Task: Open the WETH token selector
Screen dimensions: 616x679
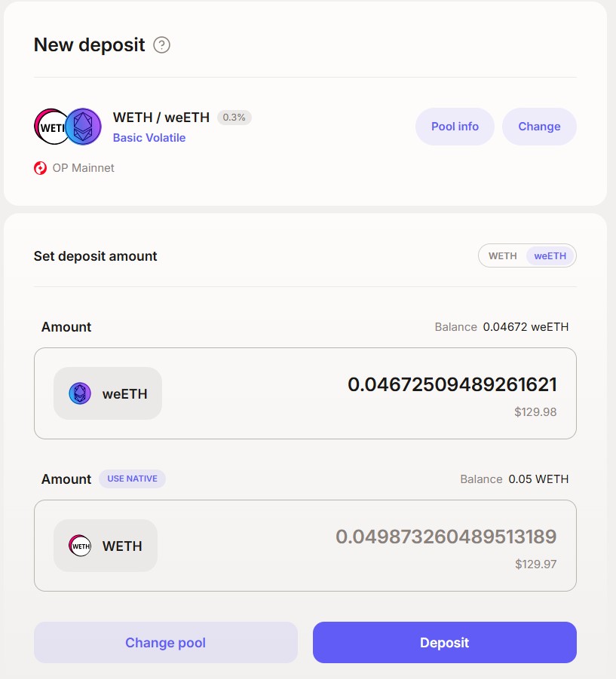Action: (x=106, y=546)
